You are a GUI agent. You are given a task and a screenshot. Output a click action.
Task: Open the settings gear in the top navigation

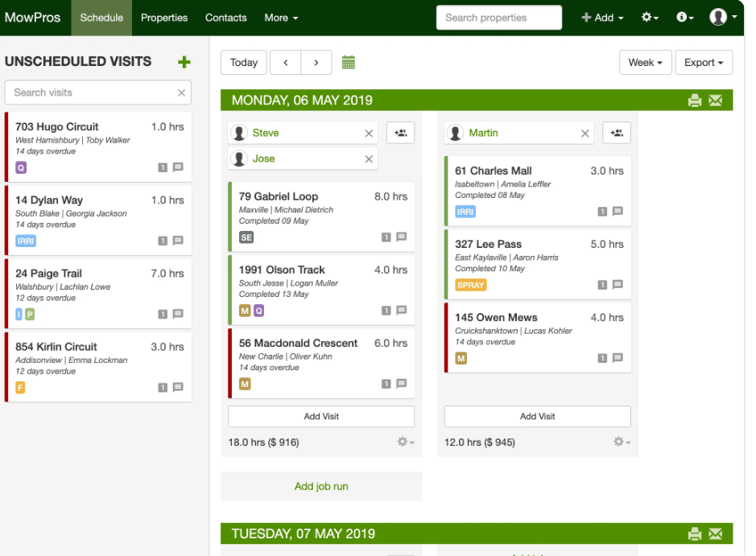pos(649,17)
